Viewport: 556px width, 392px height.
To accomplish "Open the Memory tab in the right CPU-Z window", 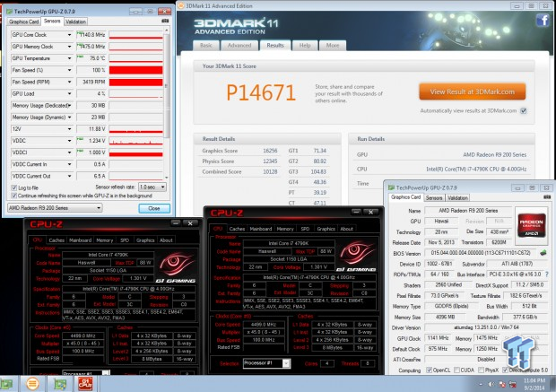I will pos(285,229).
